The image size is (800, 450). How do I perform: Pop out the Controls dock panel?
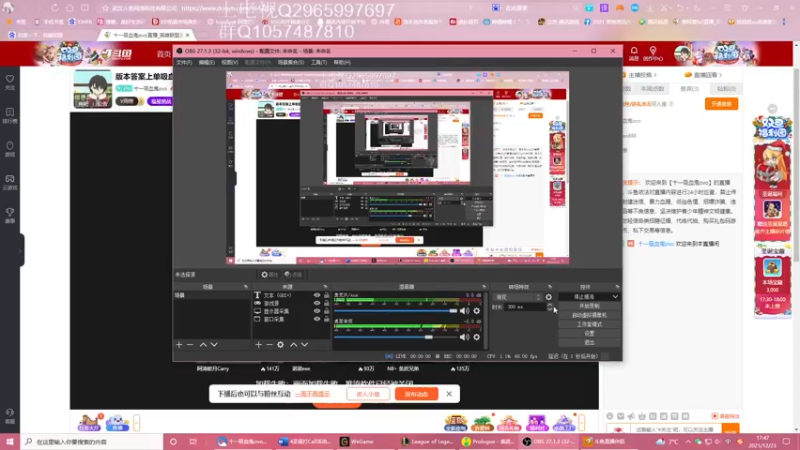617,287
